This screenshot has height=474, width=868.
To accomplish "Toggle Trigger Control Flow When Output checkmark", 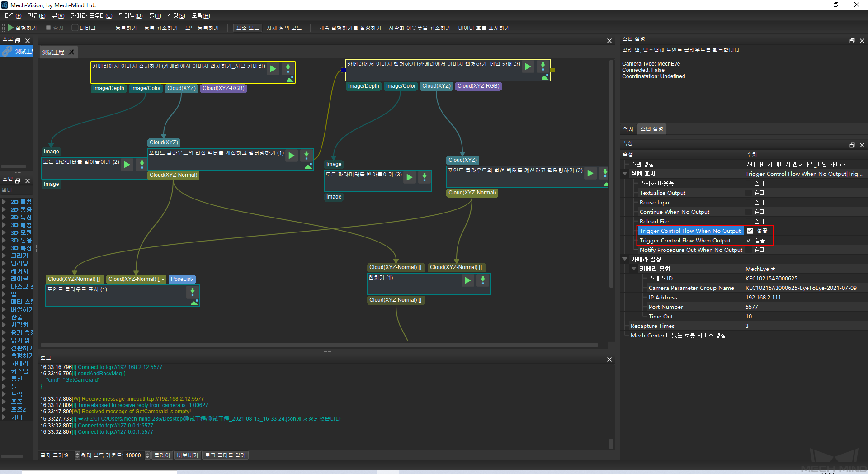I will coord(749,241).
